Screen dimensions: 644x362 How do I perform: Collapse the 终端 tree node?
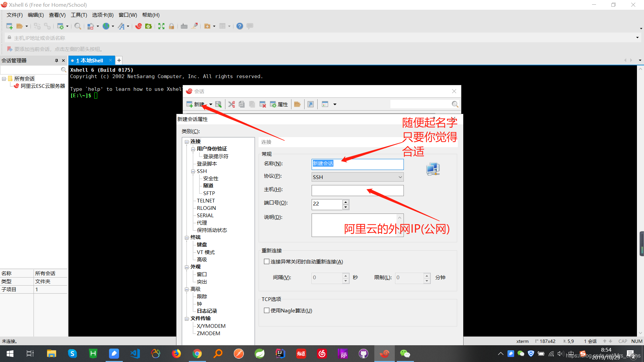coord(187,238)
